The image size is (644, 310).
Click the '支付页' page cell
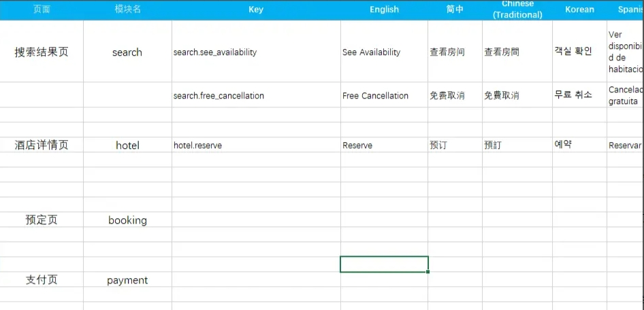[x=42, y=280]
